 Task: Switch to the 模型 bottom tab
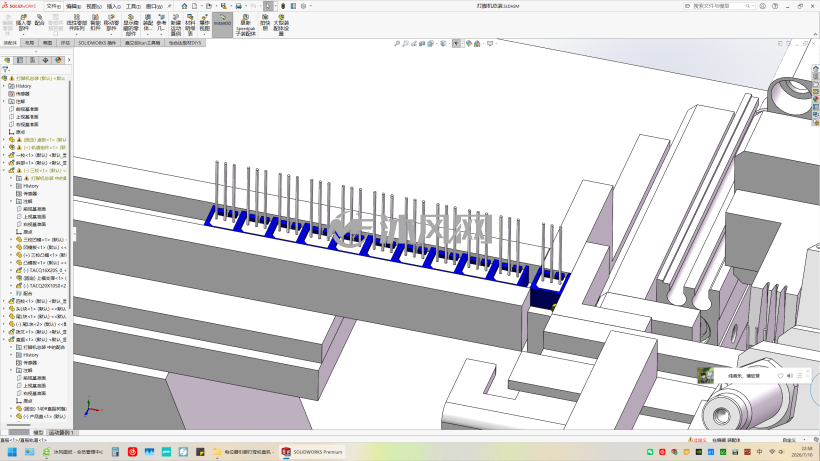(x=38, y=433)
